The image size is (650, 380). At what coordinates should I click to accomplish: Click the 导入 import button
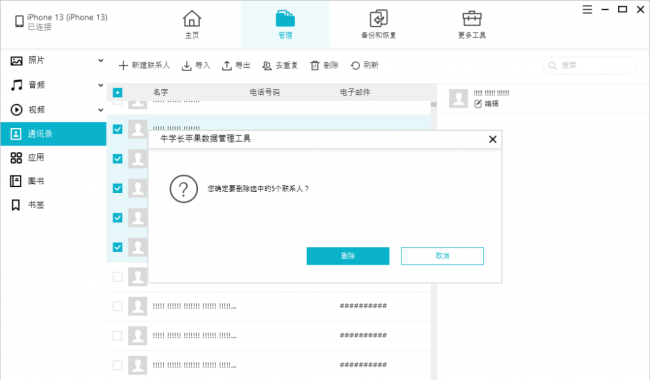click(x=196, y=65)
